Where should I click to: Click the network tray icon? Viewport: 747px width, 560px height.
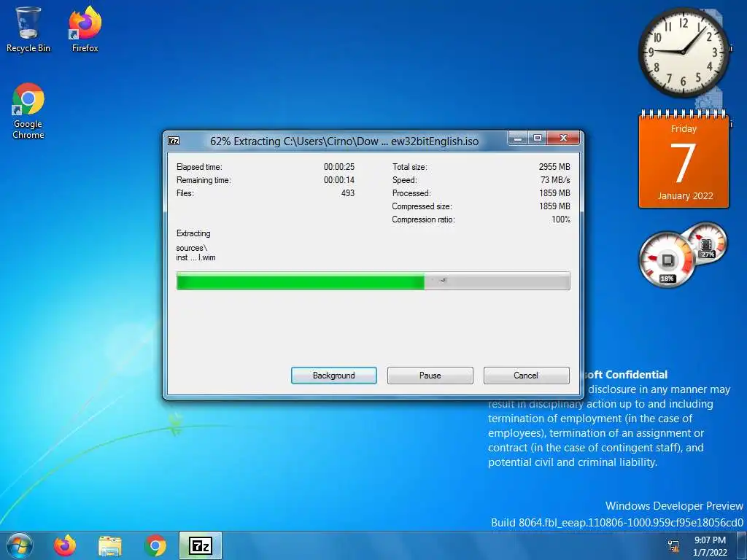673,545
